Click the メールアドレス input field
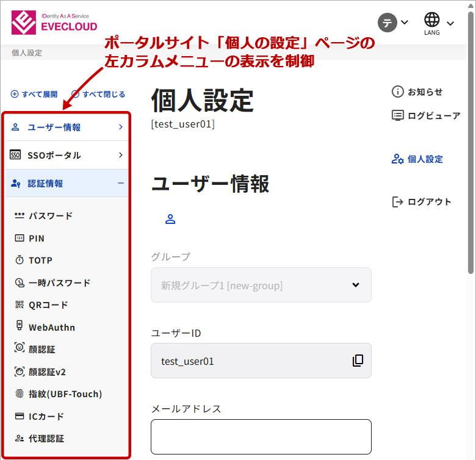The width and height of the screenshot is (476, 460). pos(261,437)
